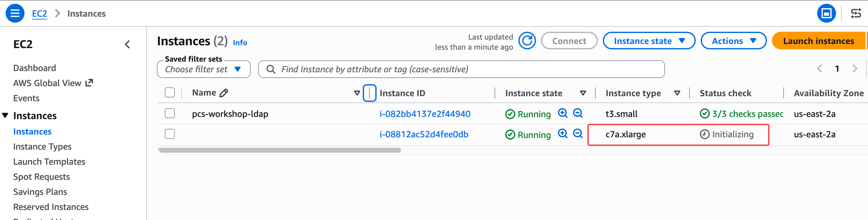Viewport: 868px width, 220px height.
Task: Click the settings toggle icon at top right
Action: (x=855, y=14)
